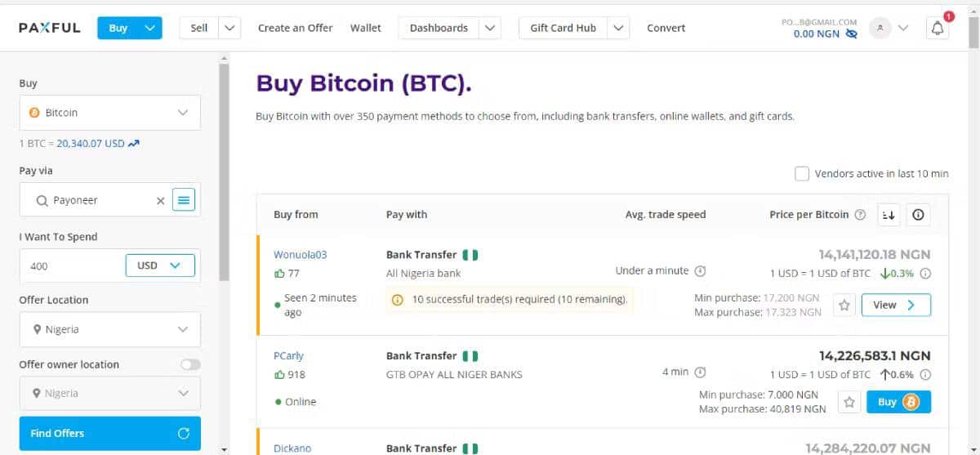
Task: View the Wonuola03 offer
Action: click(896, 305)
